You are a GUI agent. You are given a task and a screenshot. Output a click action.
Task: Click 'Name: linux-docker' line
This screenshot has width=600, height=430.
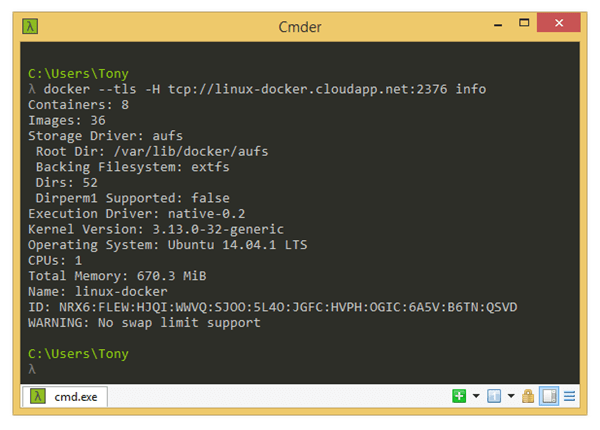(98, 292)
